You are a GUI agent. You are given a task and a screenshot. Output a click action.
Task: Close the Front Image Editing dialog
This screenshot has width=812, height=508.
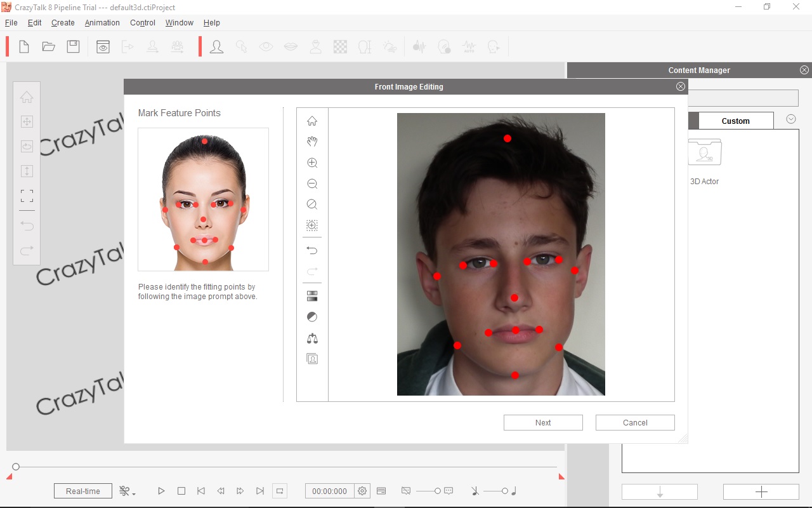681,86
